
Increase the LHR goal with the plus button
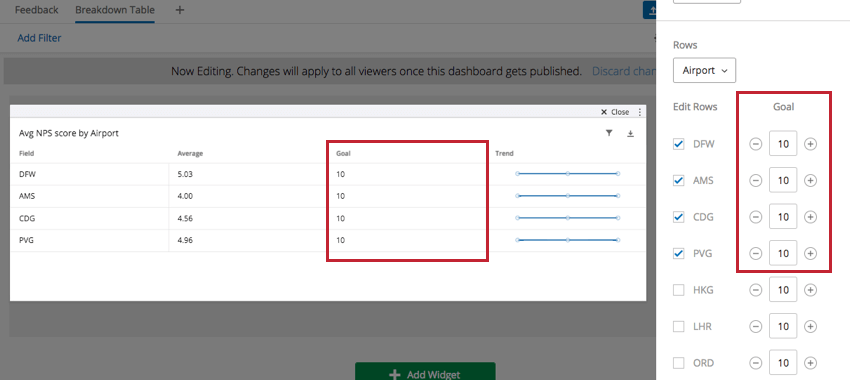click(810, 326)
